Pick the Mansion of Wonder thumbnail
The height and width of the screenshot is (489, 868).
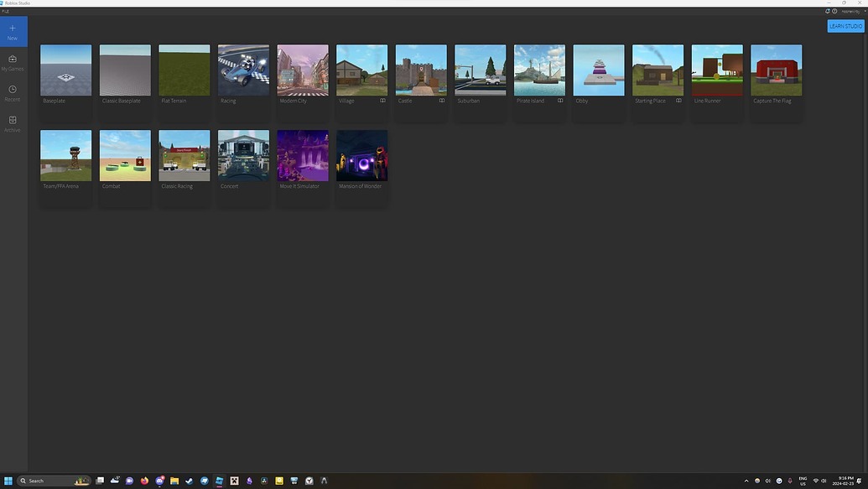(x=362, y=156)
